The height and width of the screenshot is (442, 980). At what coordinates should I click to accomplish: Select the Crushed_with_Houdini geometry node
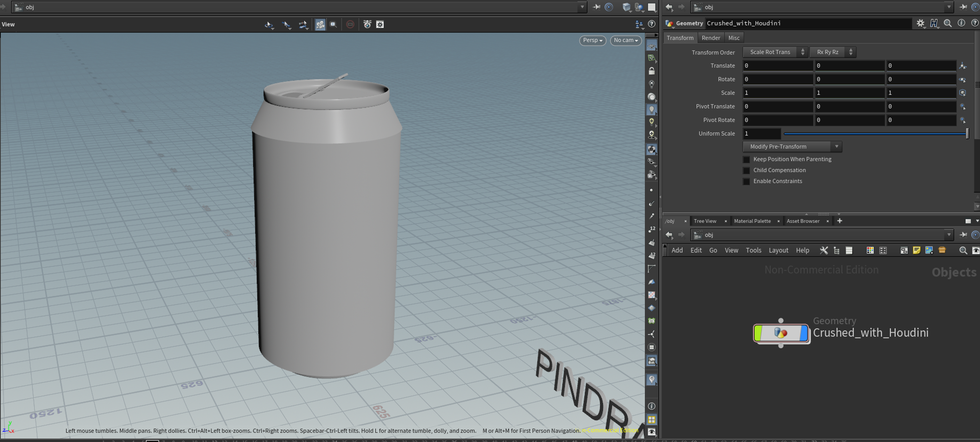click(781, 333)
